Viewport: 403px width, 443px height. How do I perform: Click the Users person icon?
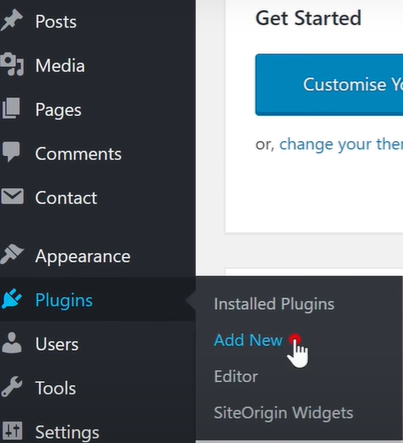[x=12, y=343]
